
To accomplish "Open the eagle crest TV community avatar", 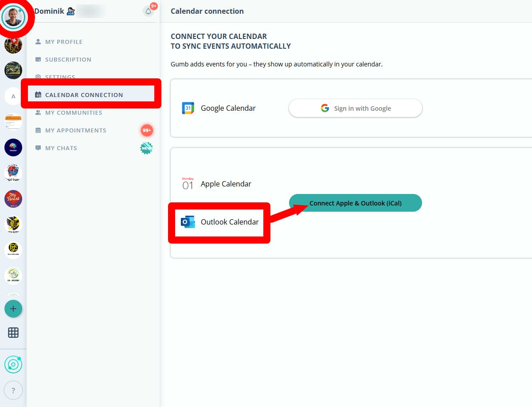I will 13,225.
